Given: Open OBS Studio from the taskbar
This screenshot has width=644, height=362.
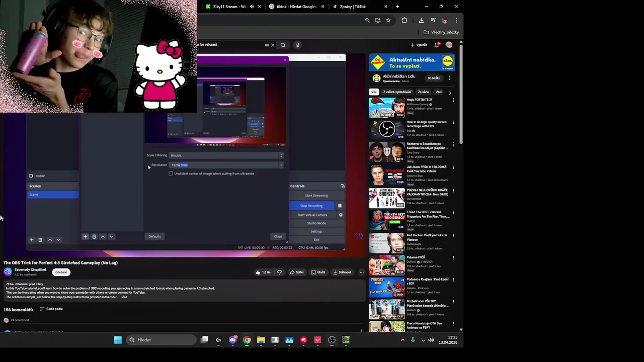Looking at the screenshot, I should pos(332,340).
